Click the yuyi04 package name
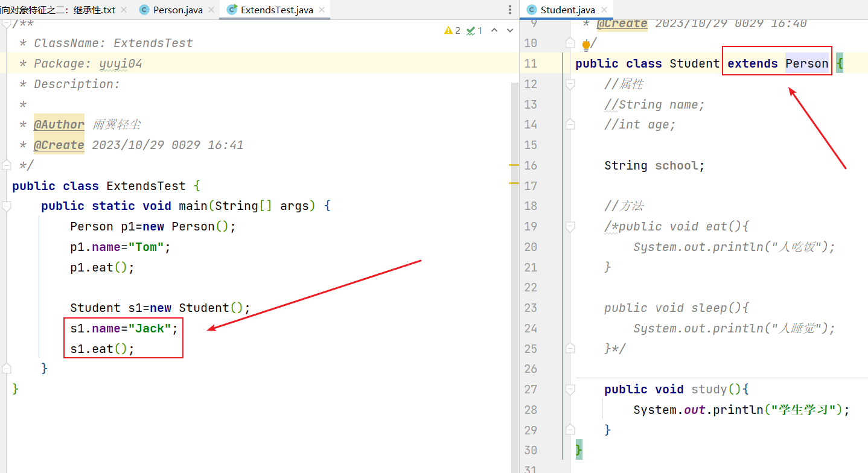The image size is (868, 473). point(121,63)
